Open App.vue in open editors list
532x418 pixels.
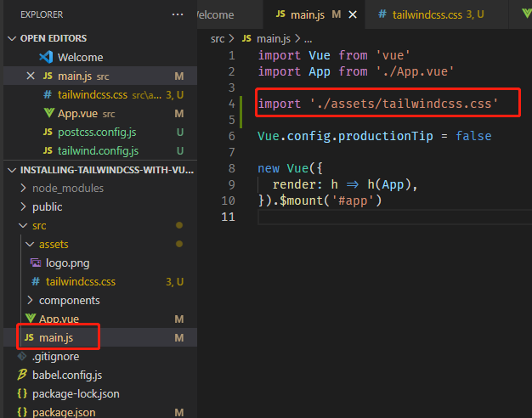click(77, 114)
